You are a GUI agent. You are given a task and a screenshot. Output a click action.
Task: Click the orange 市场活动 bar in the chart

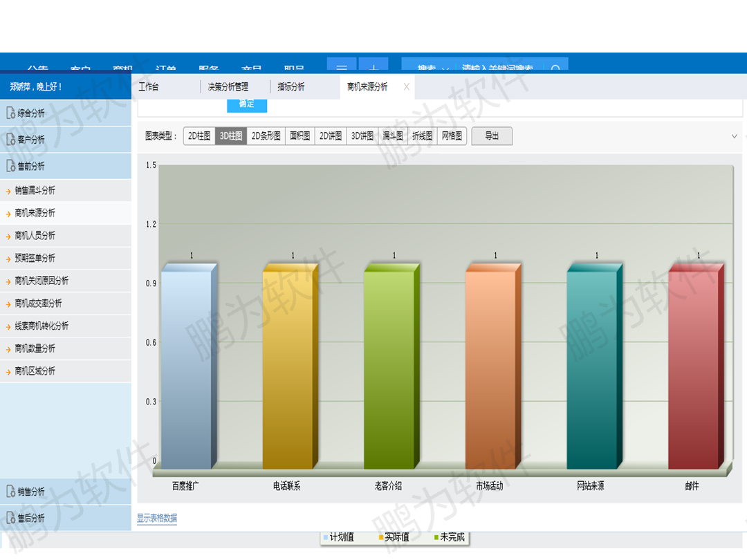[493, 366]
